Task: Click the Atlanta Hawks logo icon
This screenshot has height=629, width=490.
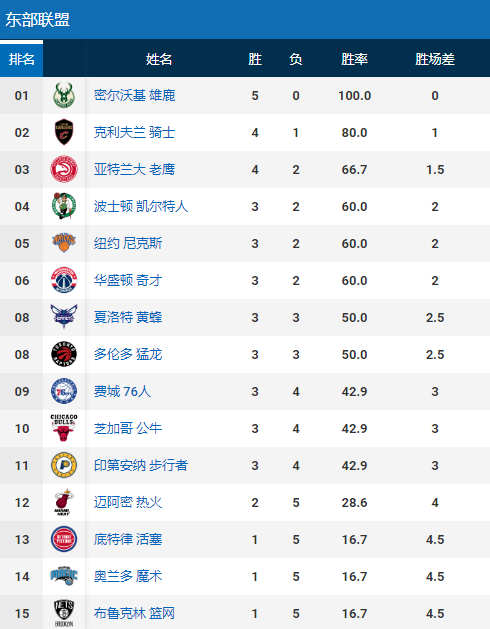Action: coord(64,169)
